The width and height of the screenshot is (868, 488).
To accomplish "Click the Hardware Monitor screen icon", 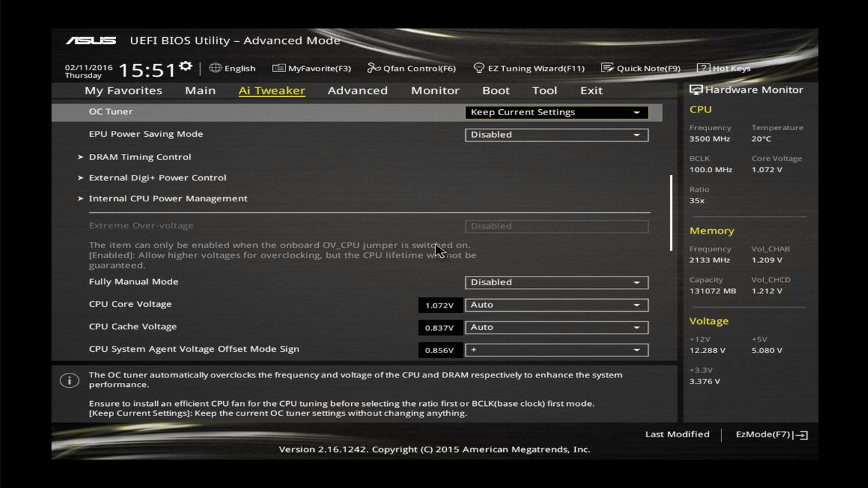I will click(696, 89).
